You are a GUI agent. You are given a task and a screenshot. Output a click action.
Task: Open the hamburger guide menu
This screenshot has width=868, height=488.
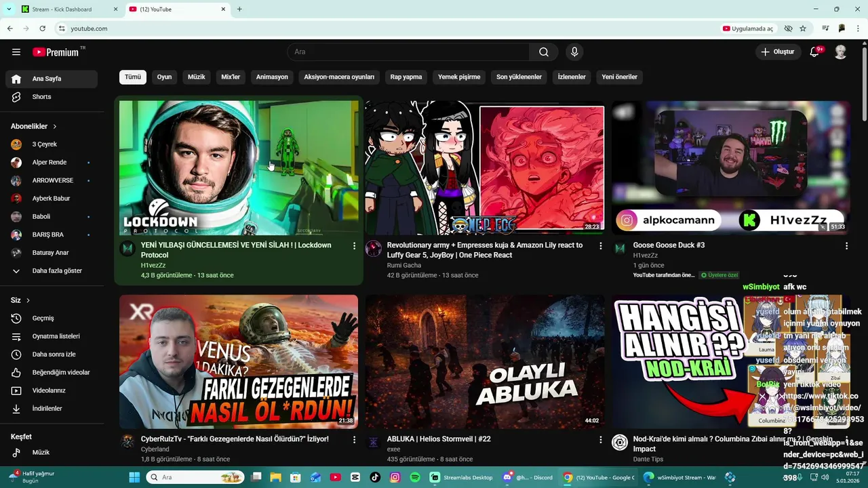[x=16, y=52]
